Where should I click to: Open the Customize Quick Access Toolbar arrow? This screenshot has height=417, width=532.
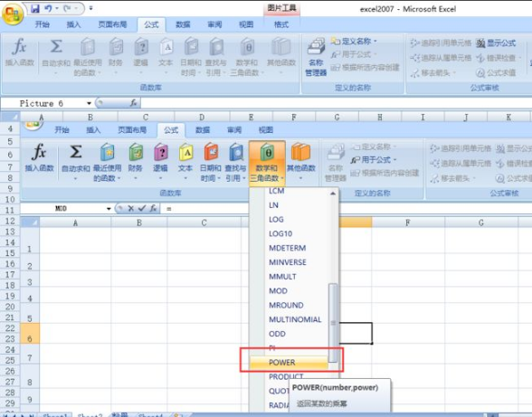(90, 8)
